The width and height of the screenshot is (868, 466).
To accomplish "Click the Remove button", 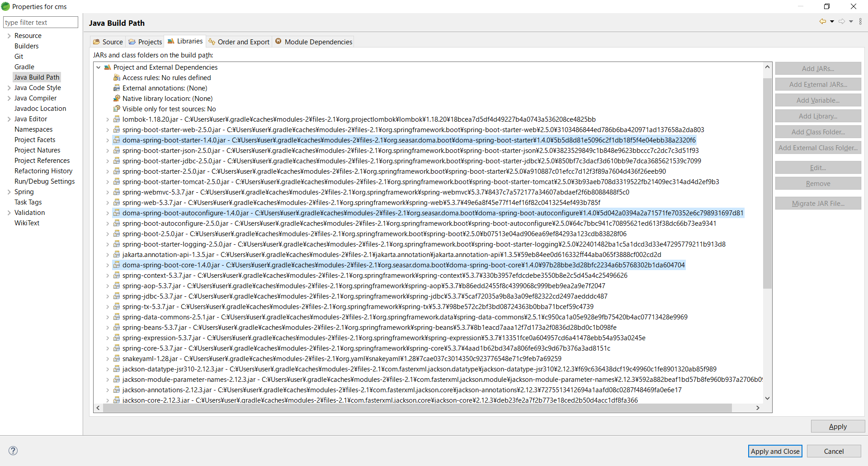I will [818, 184].
